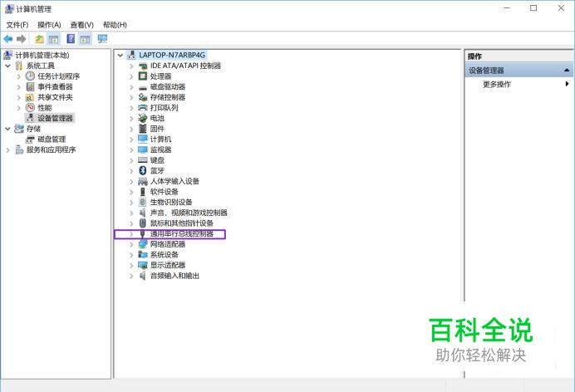Click the 磁盘驱动器 drive icon

pyautogui.click(x=143, y=87)
